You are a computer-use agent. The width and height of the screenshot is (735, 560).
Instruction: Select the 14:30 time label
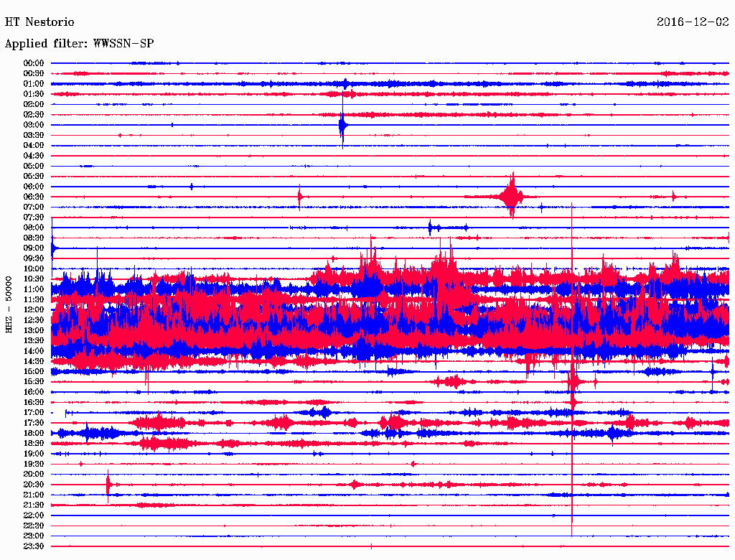coord(34,361)
